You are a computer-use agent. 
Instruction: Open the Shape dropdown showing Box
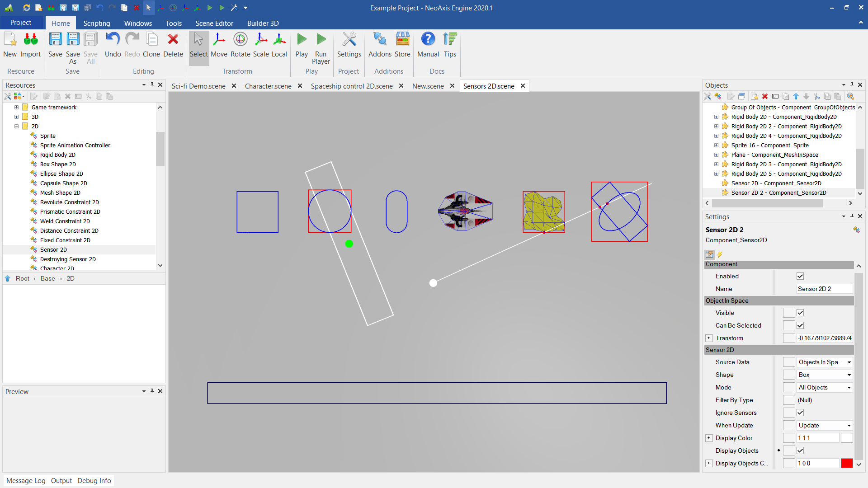click(x=824, y=375)
